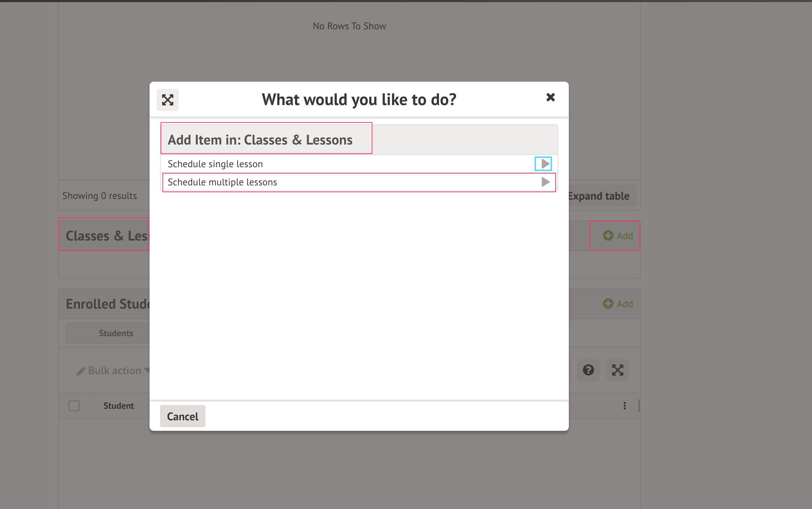The width and height of the screenshot is (812, 509).
Task: Click Add in Classes & Lessons section
Action: (624, 236)
